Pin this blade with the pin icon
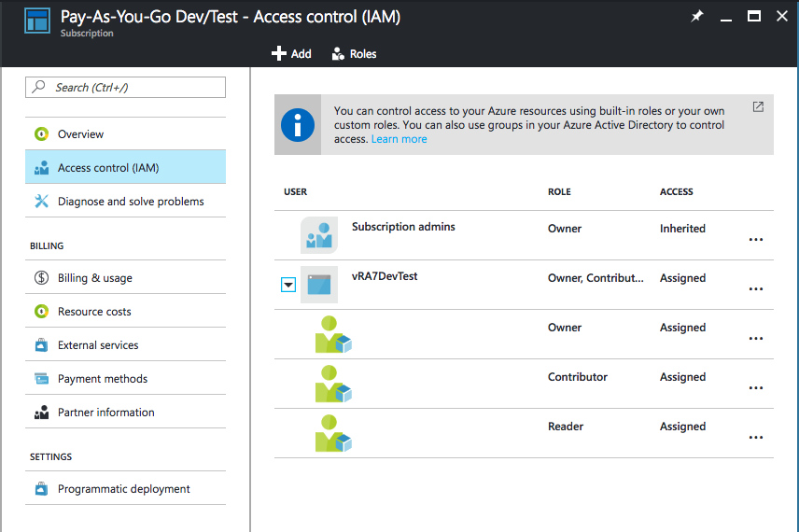 point(696,16)
